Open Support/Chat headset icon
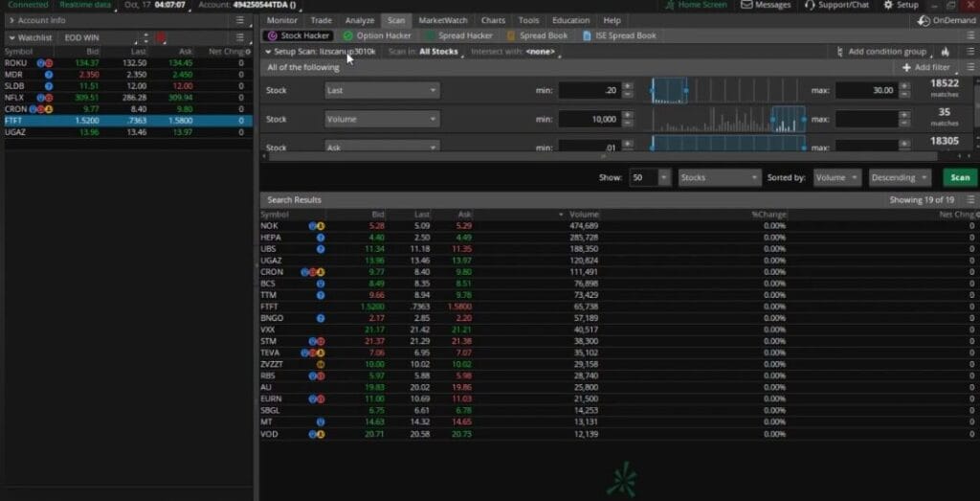Image resolution: width=980 pixels, height=501 pixels. pyautogui.click(x=810, y=5)
